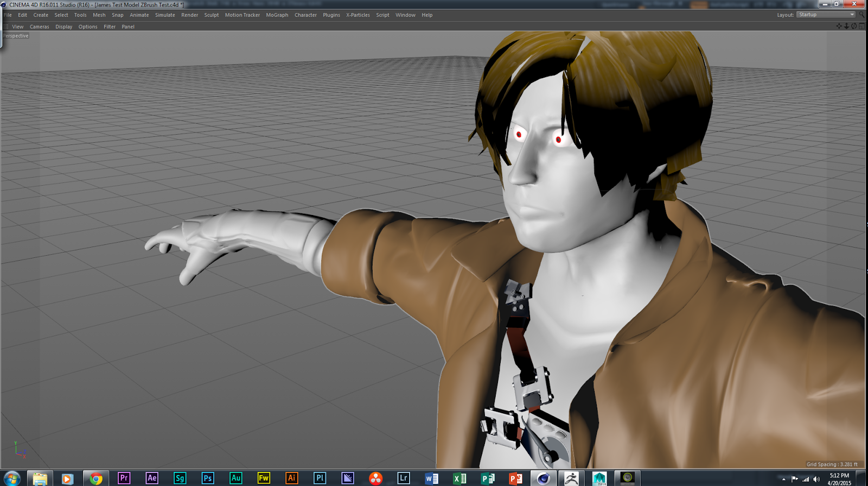
Task: Open the Simulate menu
Action: click(x=165, y=15)
